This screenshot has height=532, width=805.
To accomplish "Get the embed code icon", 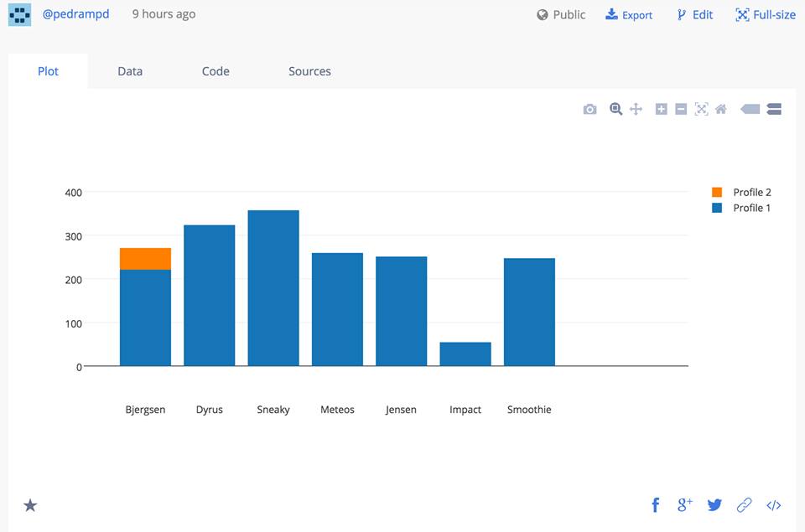I will coord(774,505).
